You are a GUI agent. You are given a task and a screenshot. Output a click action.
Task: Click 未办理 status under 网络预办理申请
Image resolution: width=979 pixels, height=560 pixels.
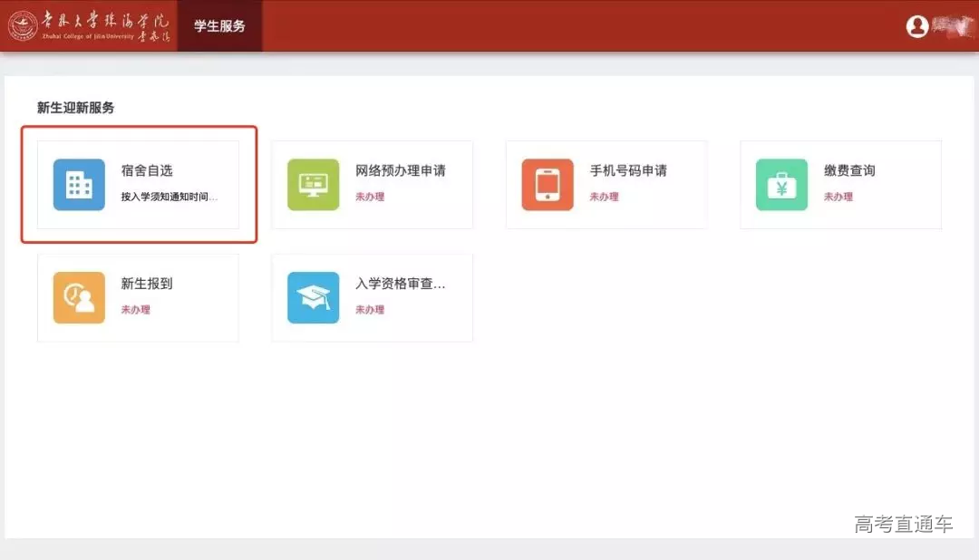[370, 197]
